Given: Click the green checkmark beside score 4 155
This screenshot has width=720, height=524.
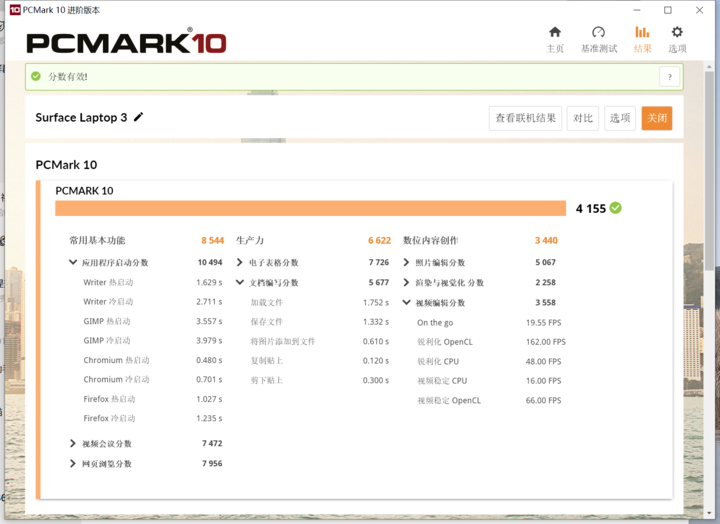Looking at the screenshot, I should (x=615, y=208).
